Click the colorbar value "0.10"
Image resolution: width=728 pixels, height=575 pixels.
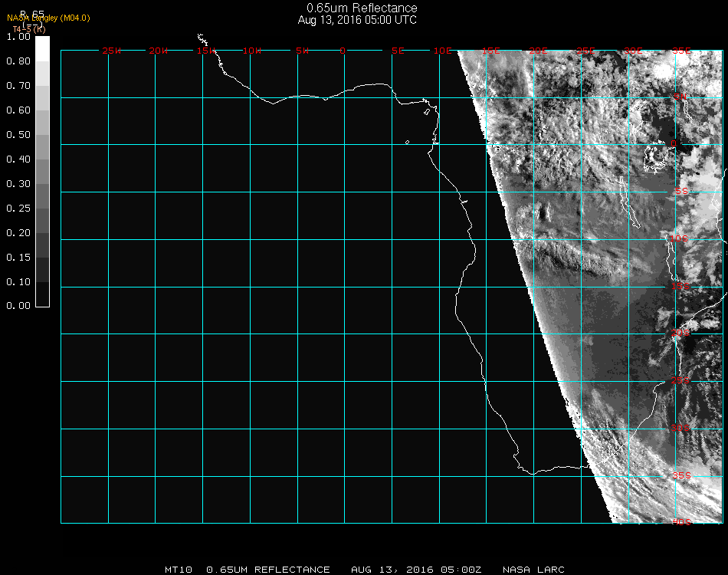click(18, 282)
